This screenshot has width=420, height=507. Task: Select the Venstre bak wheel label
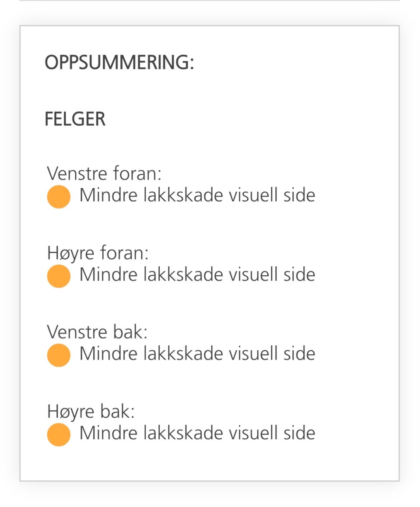pyautogui.click(x=97, y=331)
